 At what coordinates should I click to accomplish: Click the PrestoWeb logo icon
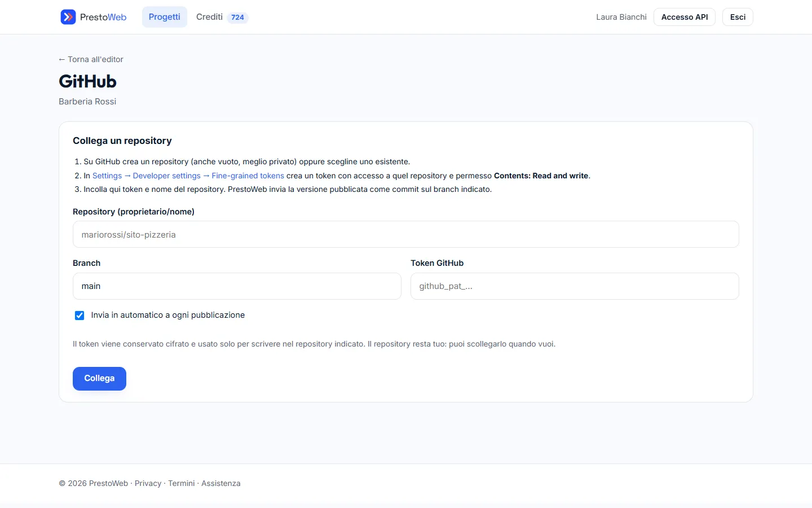point(68,17)
